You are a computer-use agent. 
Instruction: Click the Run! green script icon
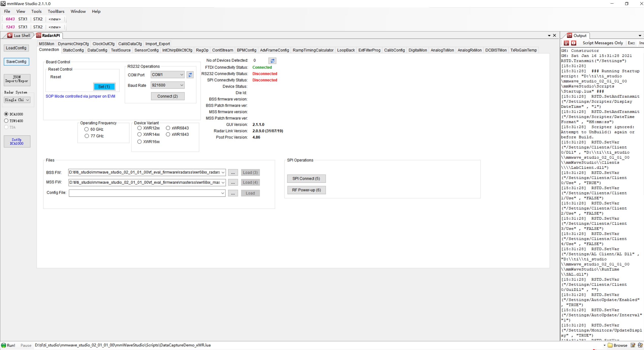pyautogui.click(x=4, y=345)
